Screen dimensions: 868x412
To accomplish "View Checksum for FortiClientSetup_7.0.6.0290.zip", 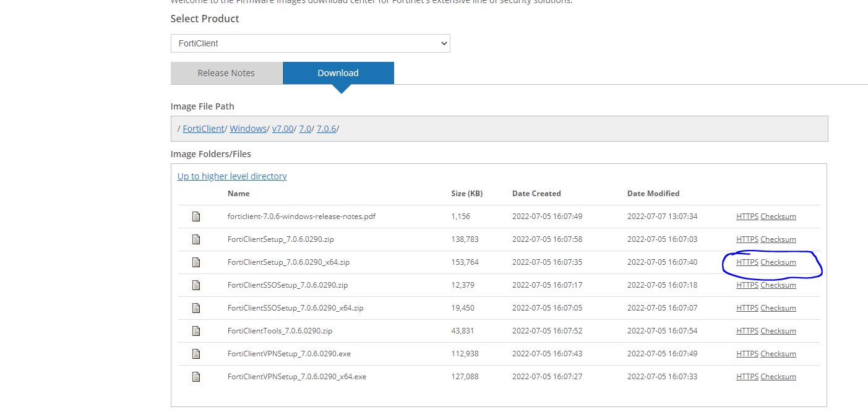I will [x=778, y=239].
